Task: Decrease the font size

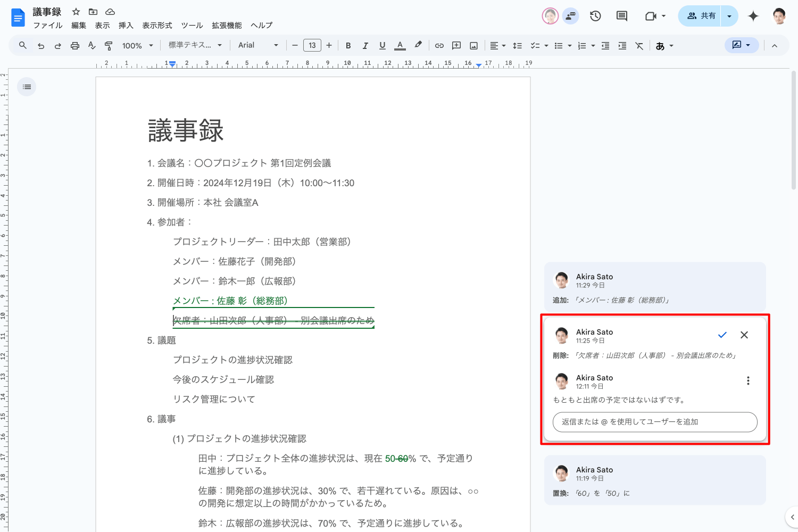Action: click(295, 46)
